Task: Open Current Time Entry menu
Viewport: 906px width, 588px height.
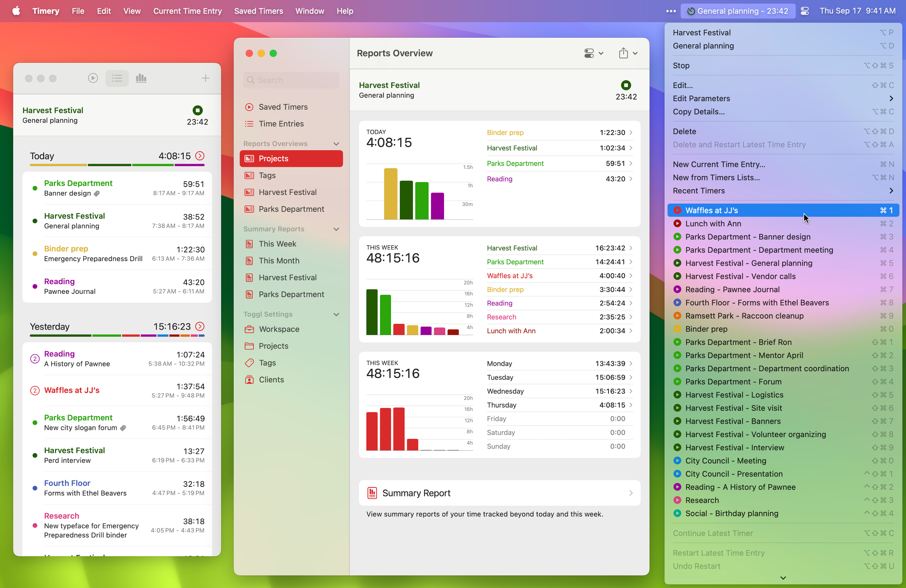Action: point(187,11)
